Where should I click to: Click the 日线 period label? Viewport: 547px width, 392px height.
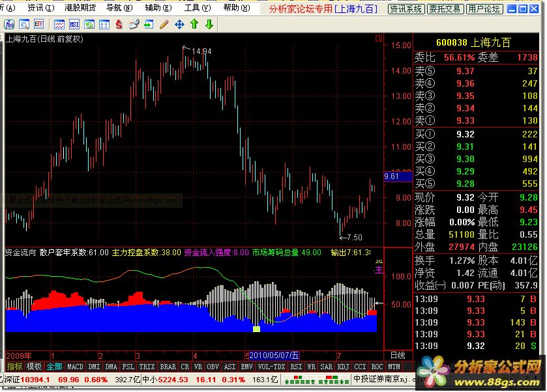398,356
